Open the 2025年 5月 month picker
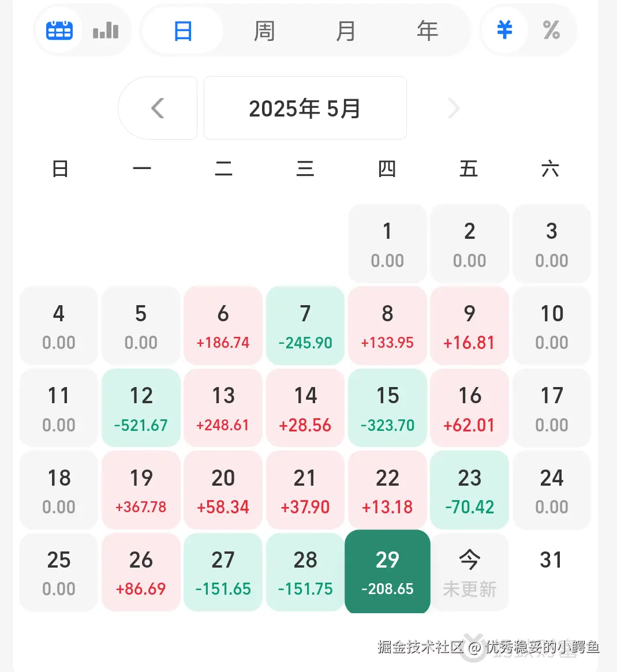This screenshot has height=672, width=617. (x=305, y=108)
